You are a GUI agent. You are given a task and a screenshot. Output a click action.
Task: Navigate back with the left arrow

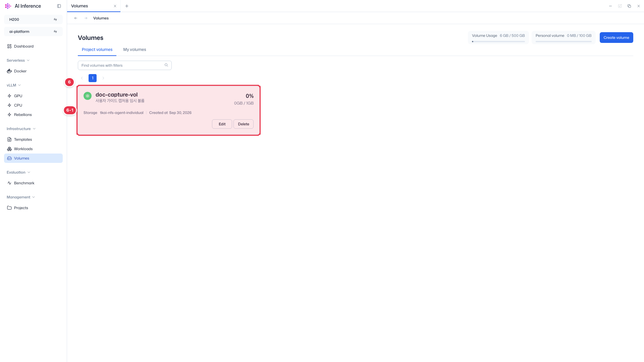pyautogui.click(x=76, y=18)
